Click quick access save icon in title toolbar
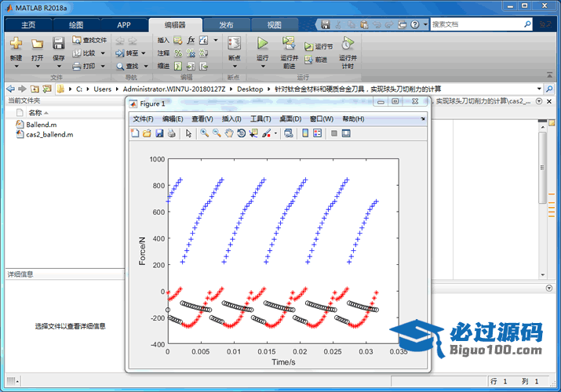 (x=325, y=24)
